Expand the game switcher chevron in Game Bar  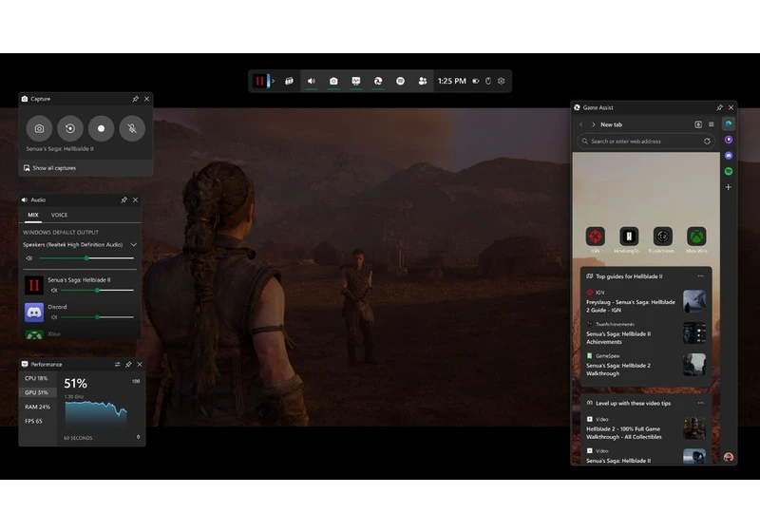point(274,81)
